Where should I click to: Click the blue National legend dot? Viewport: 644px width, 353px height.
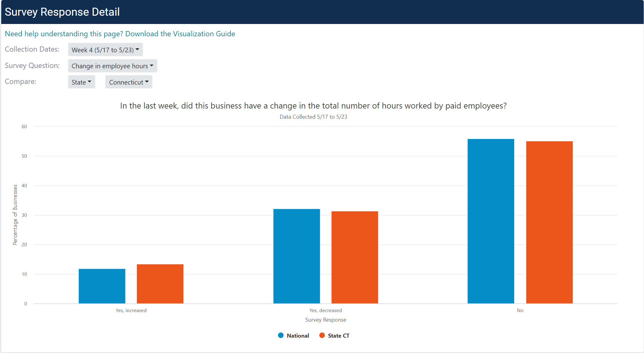[x=281, y=335]
